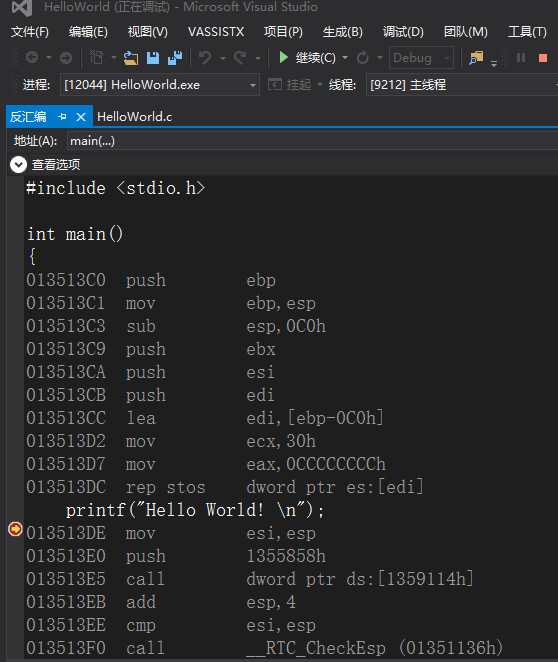558x662 pixels.
Task: Expand the new project dropdown arrow
Action: tap(114, 57)
